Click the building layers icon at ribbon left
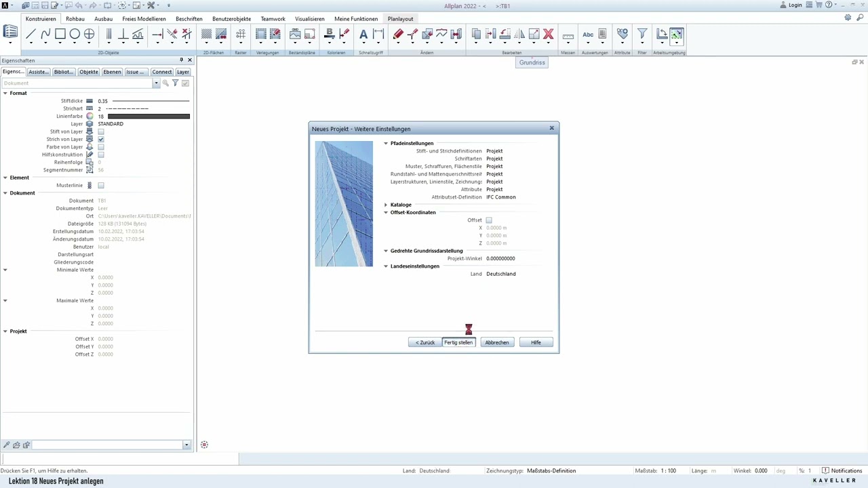 tap(10, 33)
